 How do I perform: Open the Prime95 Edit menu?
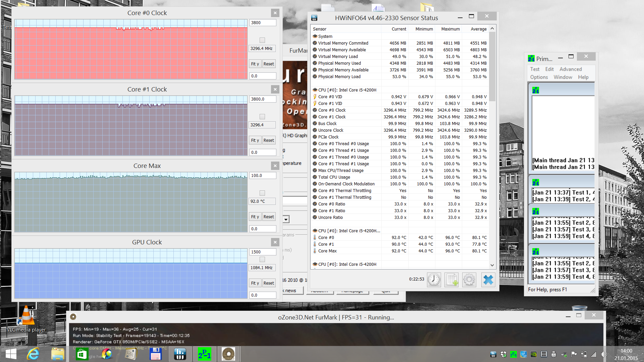pos(549,69)
